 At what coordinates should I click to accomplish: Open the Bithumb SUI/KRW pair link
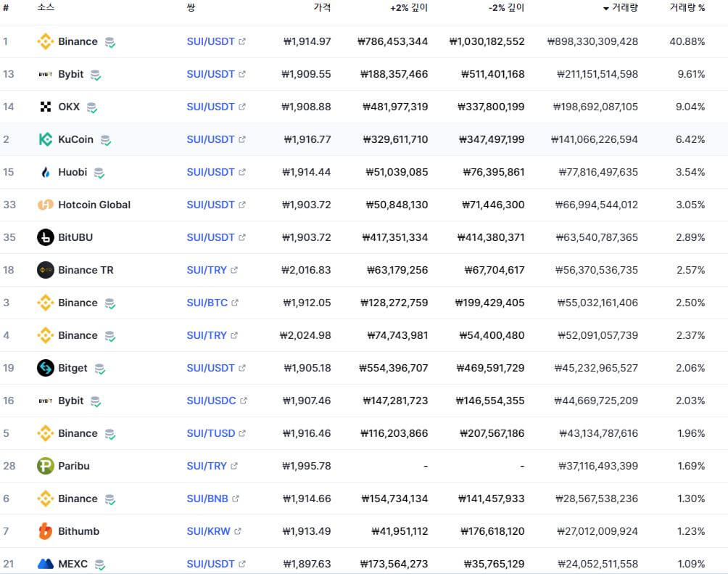[x=208, y=531]
